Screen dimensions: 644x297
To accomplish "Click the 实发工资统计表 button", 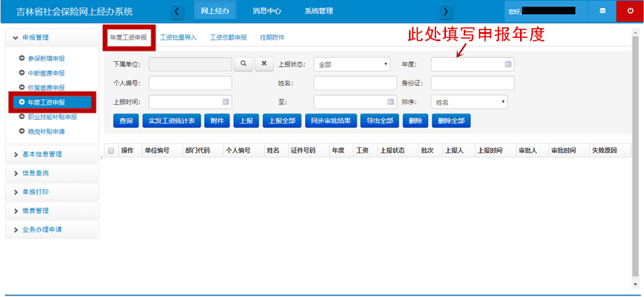I will click(171, 121).
